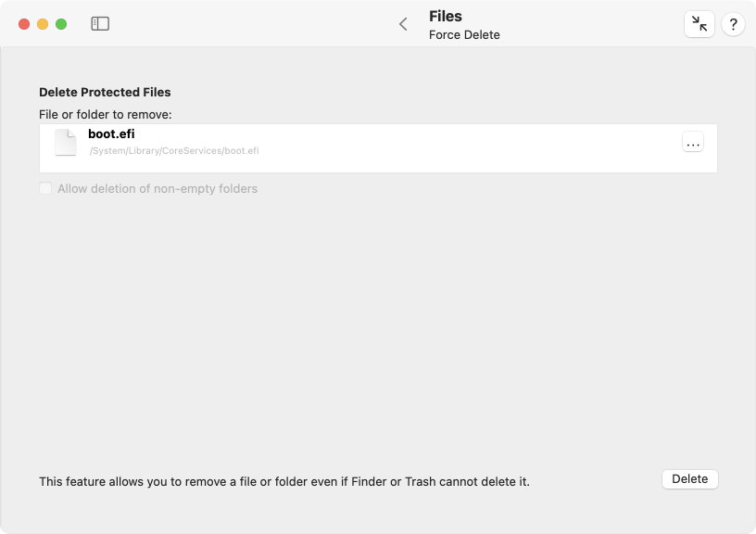This screenshot has height=534, width=756.
Task: Click the shrink window arrows icon
Action: (x=699, y=23)
